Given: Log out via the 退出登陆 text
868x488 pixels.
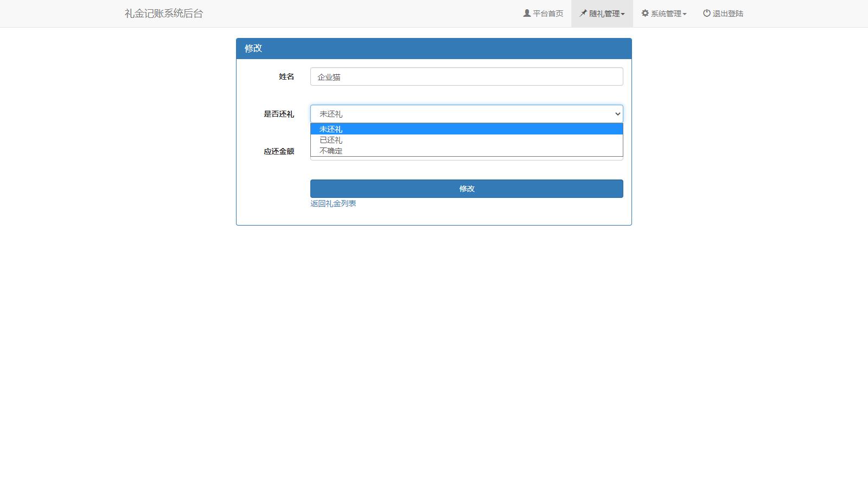Looking at the screenshot, I should coord(728,14).
